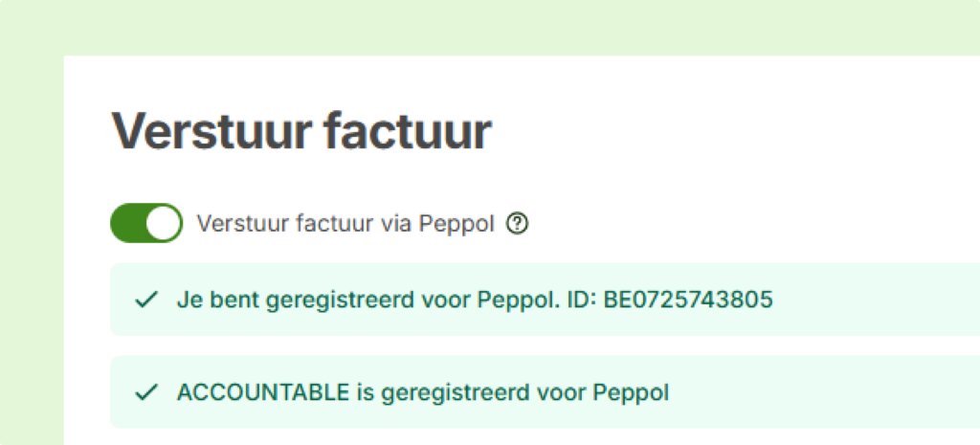Click the checkmark icon beside Je bent geregistreerd
This screenshot has height=445, width=980.
coord(146,300)
